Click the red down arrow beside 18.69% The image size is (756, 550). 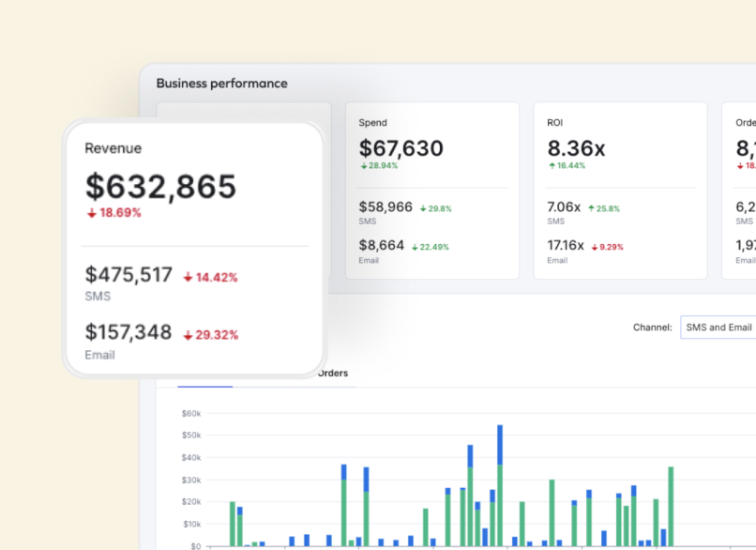point(91,213)
